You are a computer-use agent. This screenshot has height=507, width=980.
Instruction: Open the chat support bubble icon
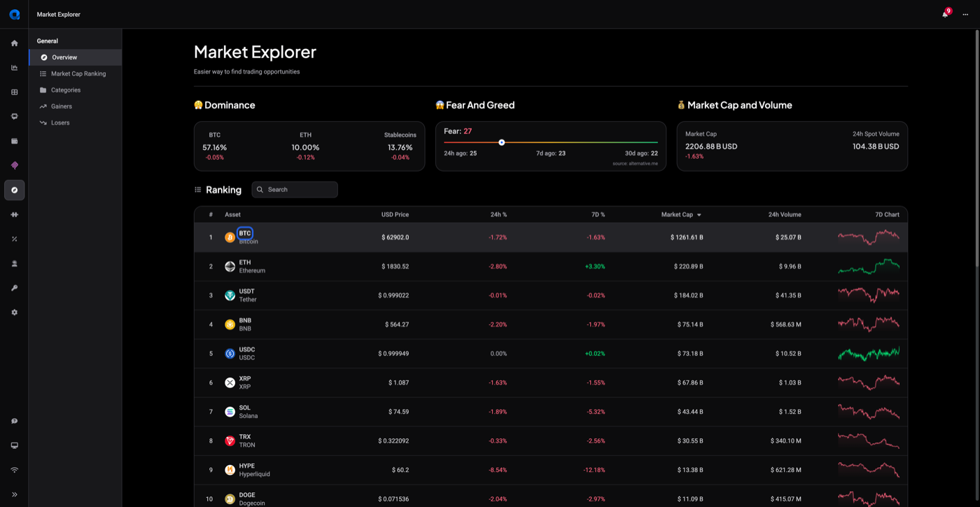click(14, 422)
